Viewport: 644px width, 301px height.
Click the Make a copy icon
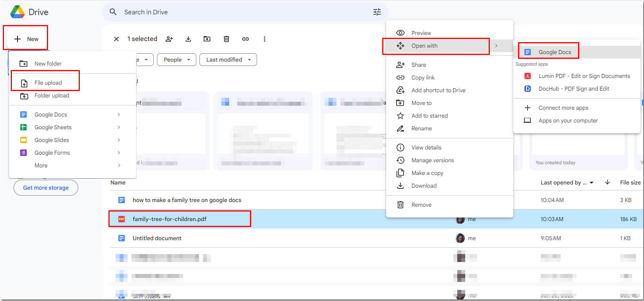(400, 173)
